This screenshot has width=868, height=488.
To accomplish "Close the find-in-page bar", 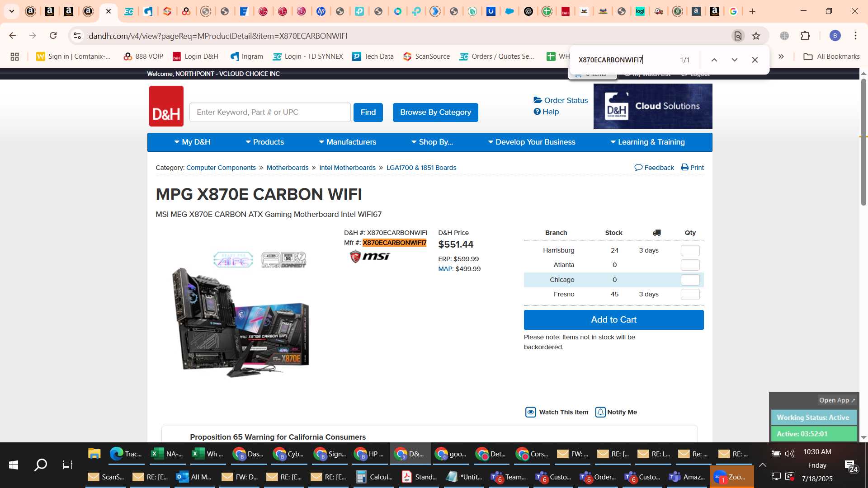I will pos(755,60).
